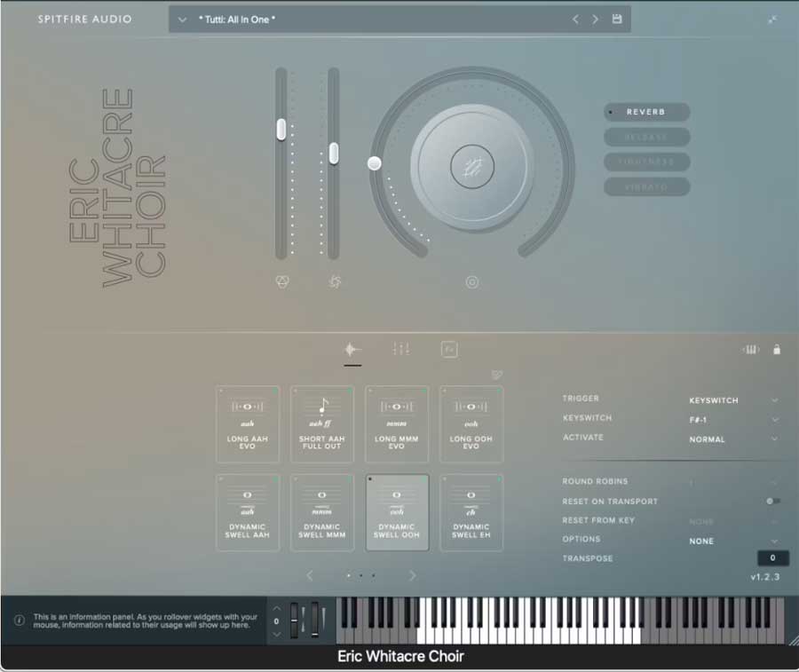Click the dynamics icon under the second slider
Screen dimensions: 799x672
335,281
